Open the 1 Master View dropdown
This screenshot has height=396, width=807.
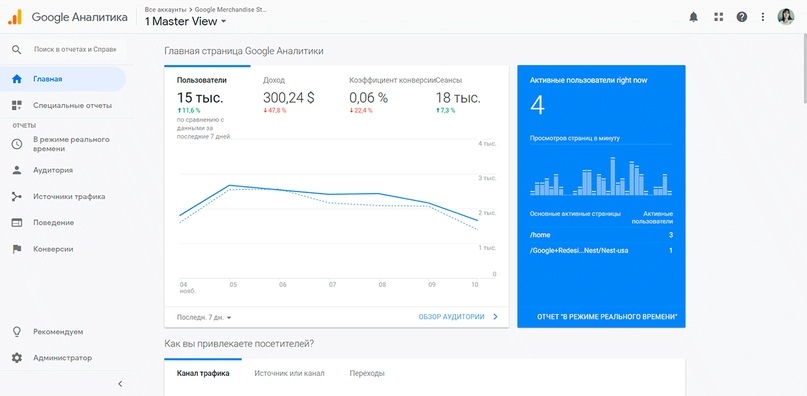(x=185, y=22)
